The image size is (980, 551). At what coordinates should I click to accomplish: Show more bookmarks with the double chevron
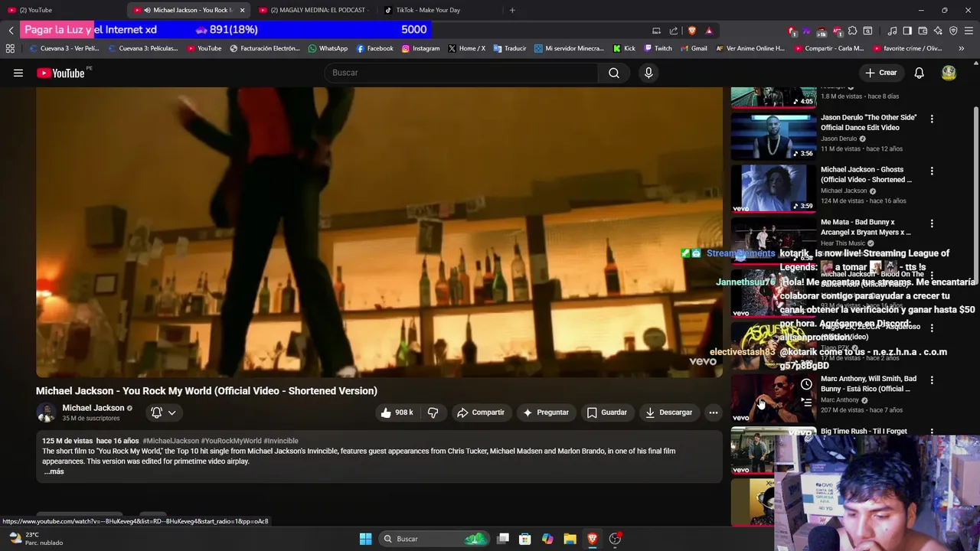[961, 48]
